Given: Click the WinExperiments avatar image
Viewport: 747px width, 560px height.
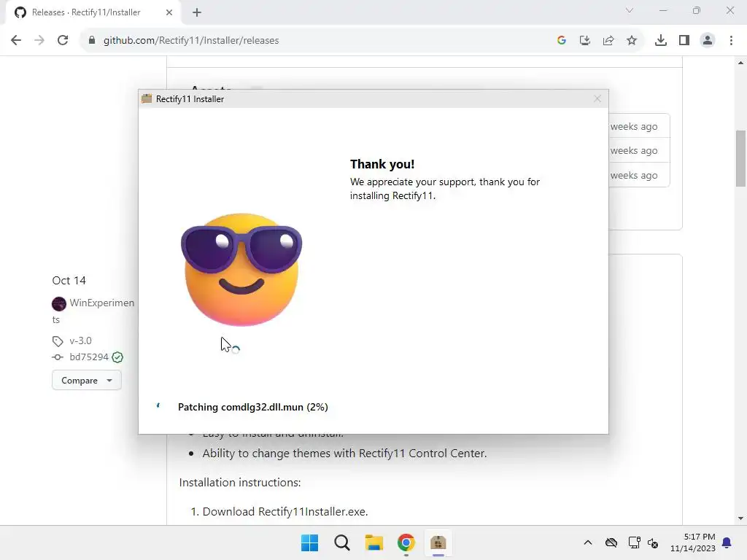Looking at the screenshot, I should 59,303.
